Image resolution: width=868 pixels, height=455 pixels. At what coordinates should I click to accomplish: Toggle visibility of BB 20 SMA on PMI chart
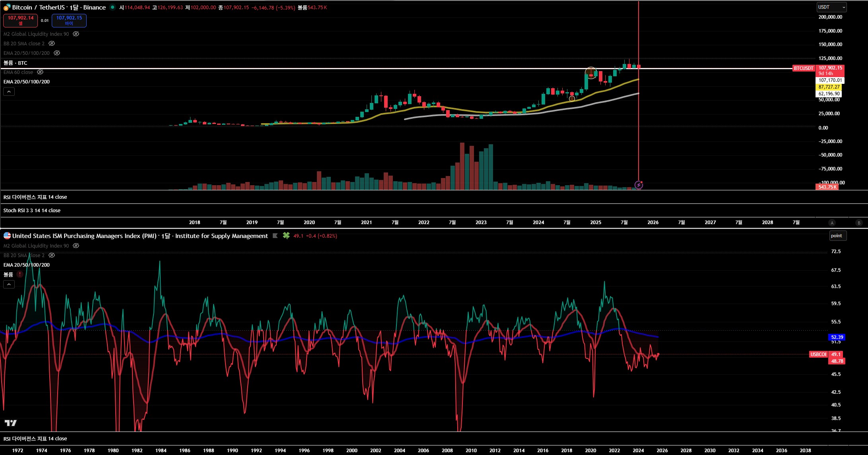click(x=52, y=256)
